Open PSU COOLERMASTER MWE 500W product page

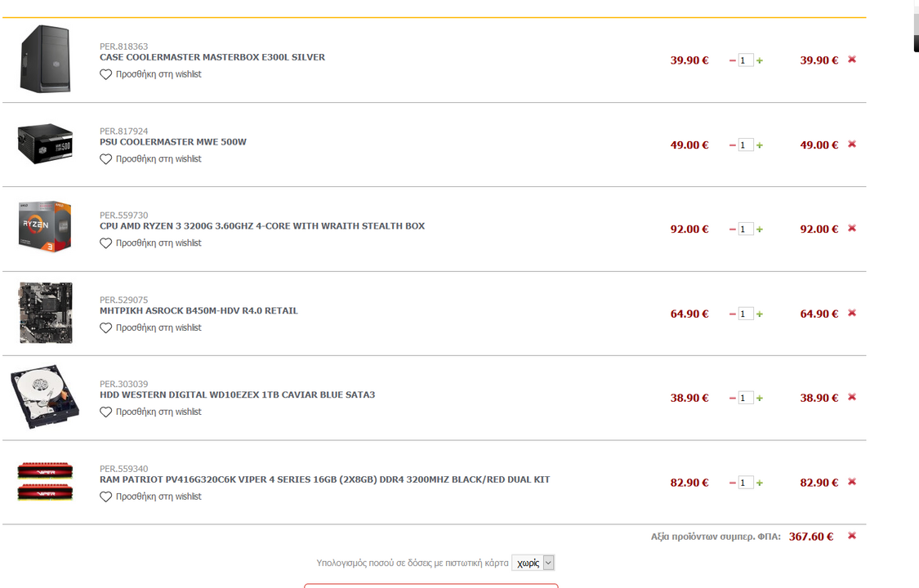pos(173,142)
